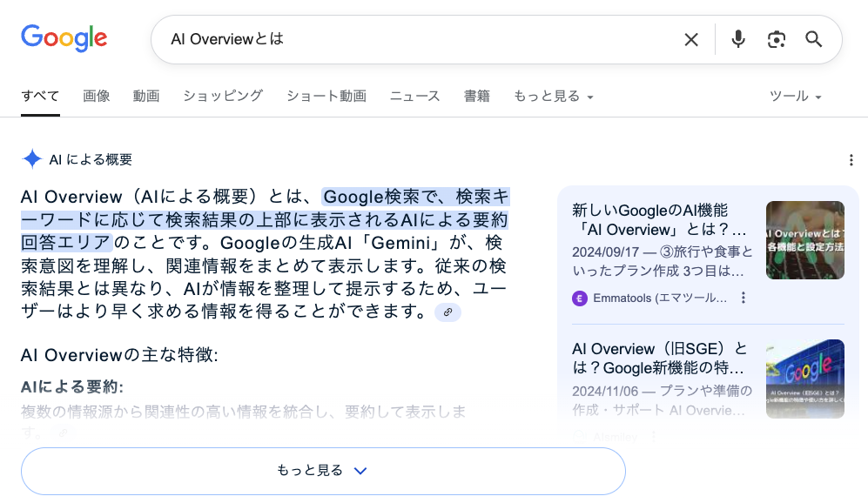
Task: Open Google Lens image search icon
Action: tap(776, 39)
